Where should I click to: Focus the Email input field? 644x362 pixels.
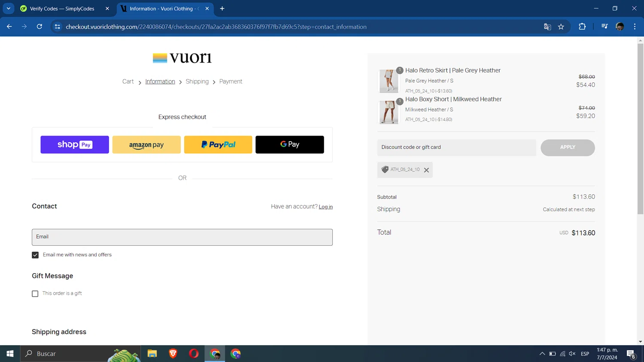pos(182,237)
